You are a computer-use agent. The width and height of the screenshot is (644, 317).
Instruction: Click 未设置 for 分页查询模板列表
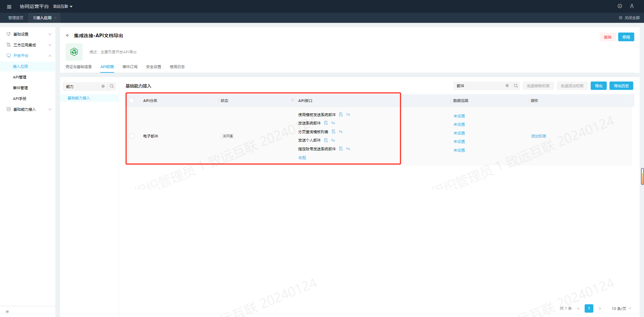(x=459, y=133)
